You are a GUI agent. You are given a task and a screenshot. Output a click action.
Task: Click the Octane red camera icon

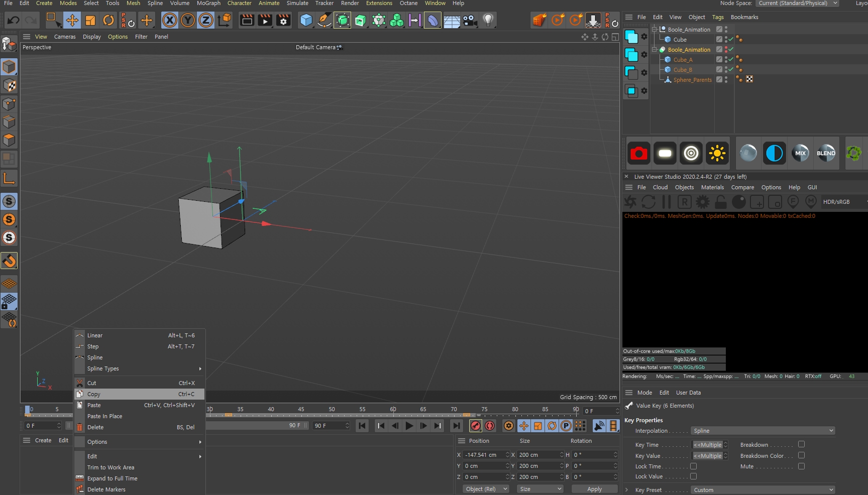pos(639,153)
